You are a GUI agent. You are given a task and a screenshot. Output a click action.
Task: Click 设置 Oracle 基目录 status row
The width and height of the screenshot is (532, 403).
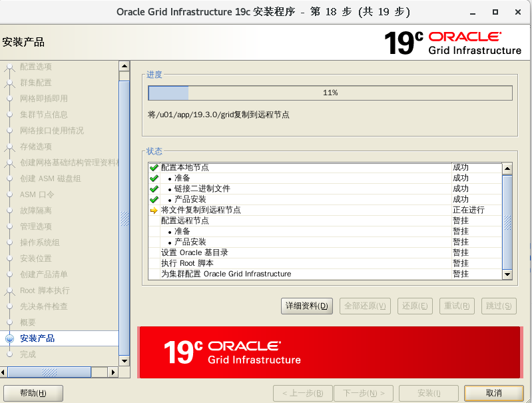(x=325, y=252)
